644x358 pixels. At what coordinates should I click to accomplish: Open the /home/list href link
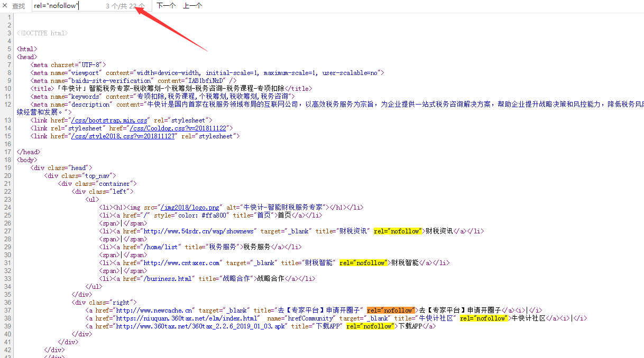(x=162, y=247)
